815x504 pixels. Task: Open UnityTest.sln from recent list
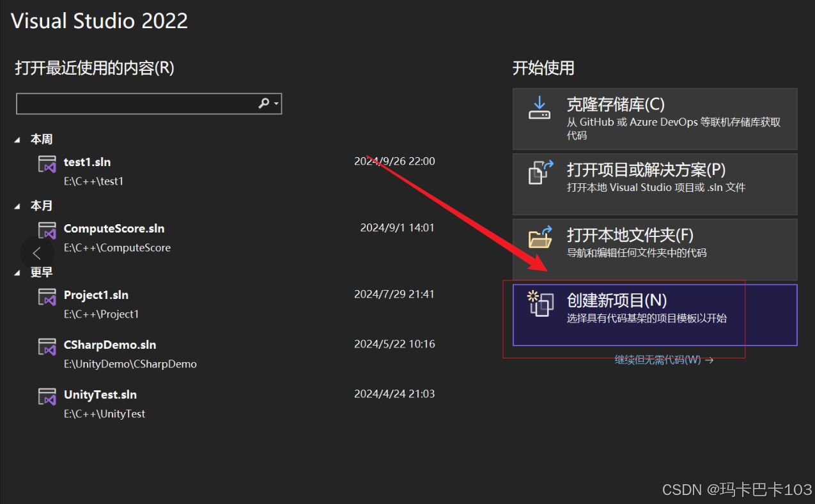[x=100, y=394]
